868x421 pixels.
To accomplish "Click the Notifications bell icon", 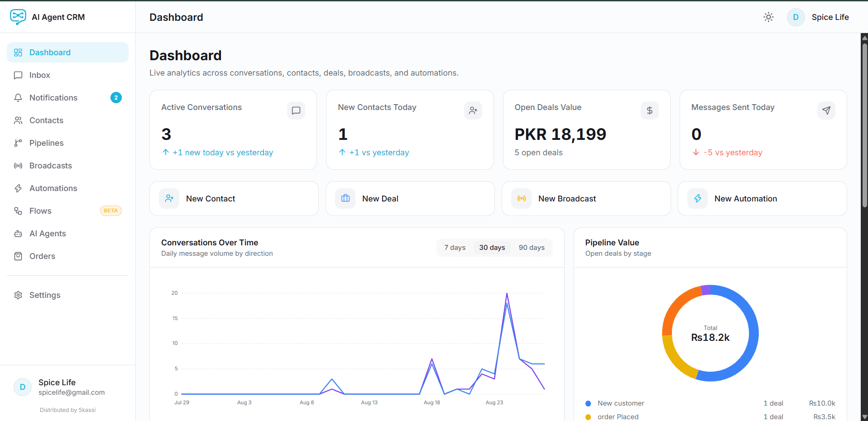I will (x=18, y=98).
